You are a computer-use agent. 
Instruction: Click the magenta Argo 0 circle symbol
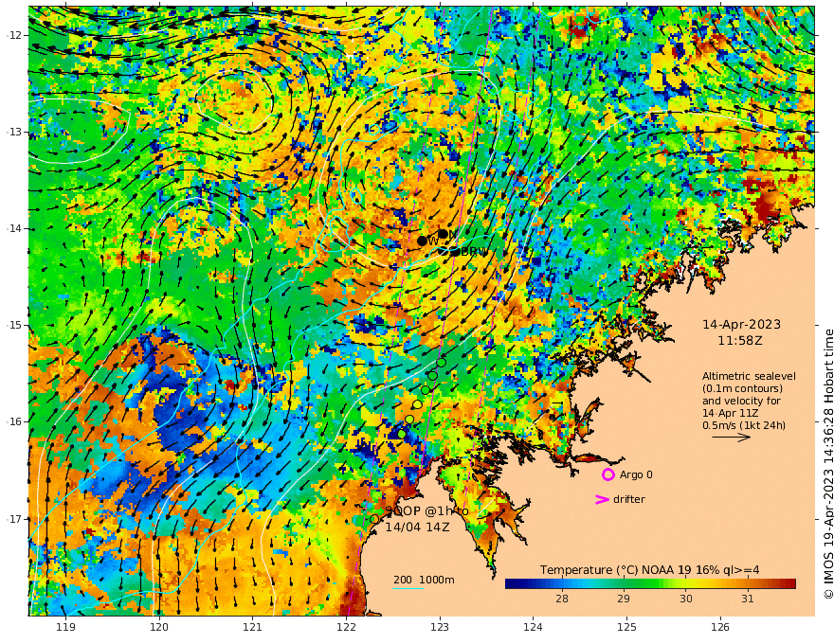coord(607,474)
